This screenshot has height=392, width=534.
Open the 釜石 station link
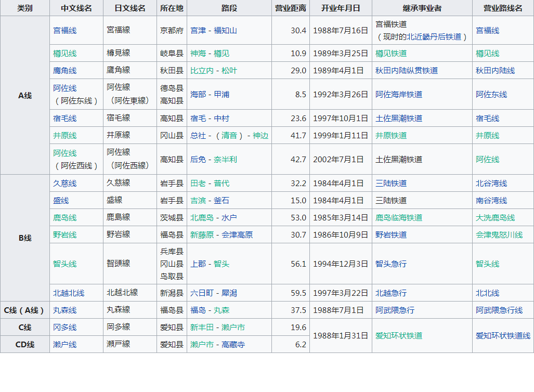point(222,201)
